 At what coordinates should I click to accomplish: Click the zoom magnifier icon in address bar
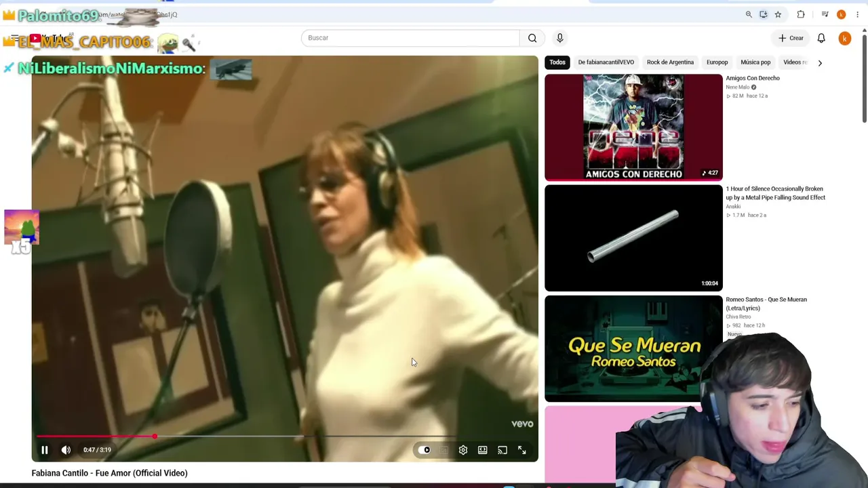coord(749,14)
